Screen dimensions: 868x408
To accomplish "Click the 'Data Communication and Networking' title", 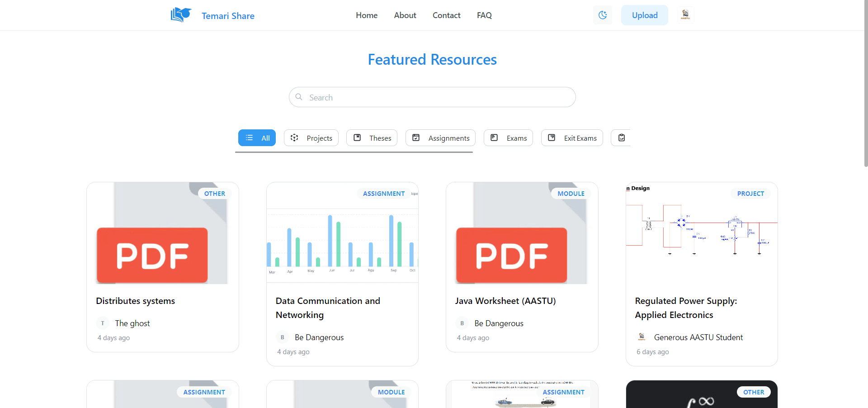I will click(x=328, y=308).
